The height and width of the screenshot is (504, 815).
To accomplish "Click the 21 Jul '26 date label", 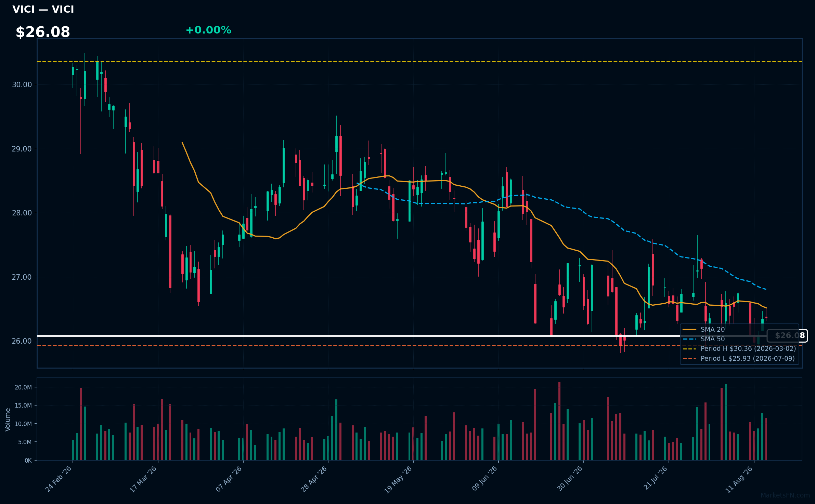I will tap(655, 478).
